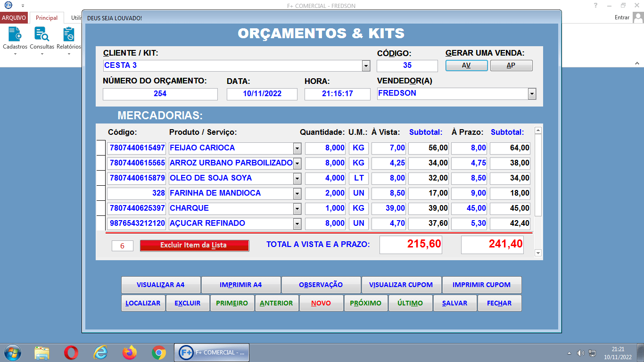
Task: Click SALVAR button
Action: 455,304
